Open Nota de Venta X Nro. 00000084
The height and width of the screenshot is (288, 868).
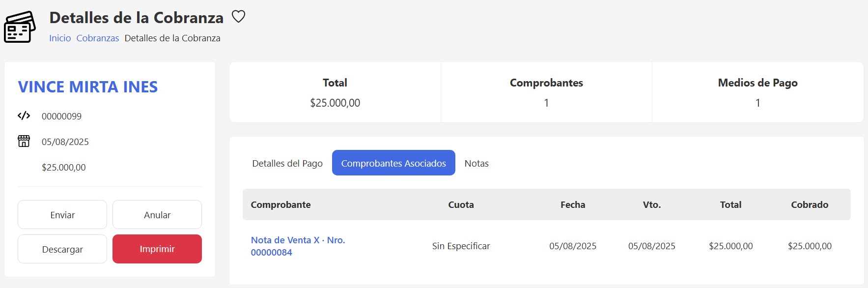tap(298, 246)
